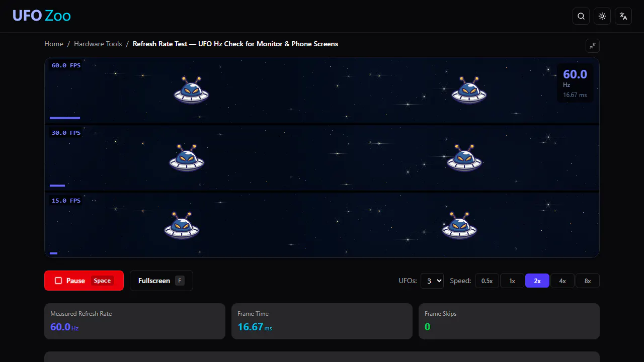The width and height of the screenshot is (644, 362).
Task: Click the 60.0 Hz overlay readout
Action: 575,83
